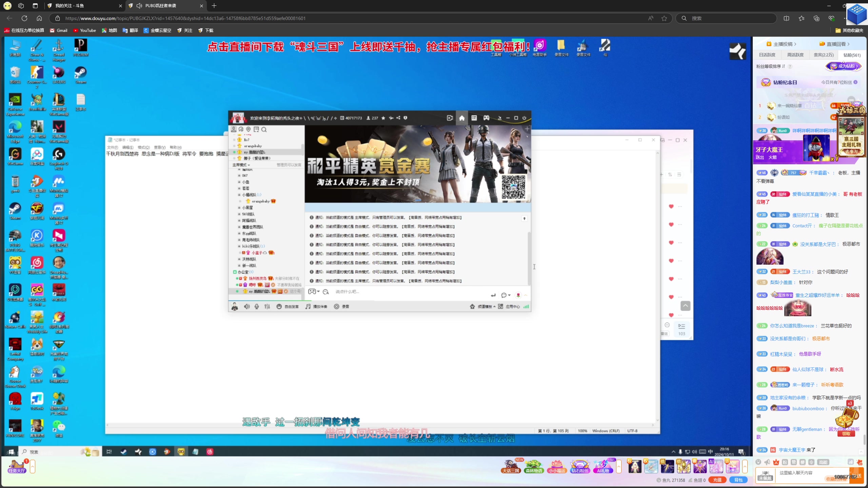The image size is (868, 488).
Task: Expand 钻粉纪念日 today's fans arrow
Action: point(855,82)
